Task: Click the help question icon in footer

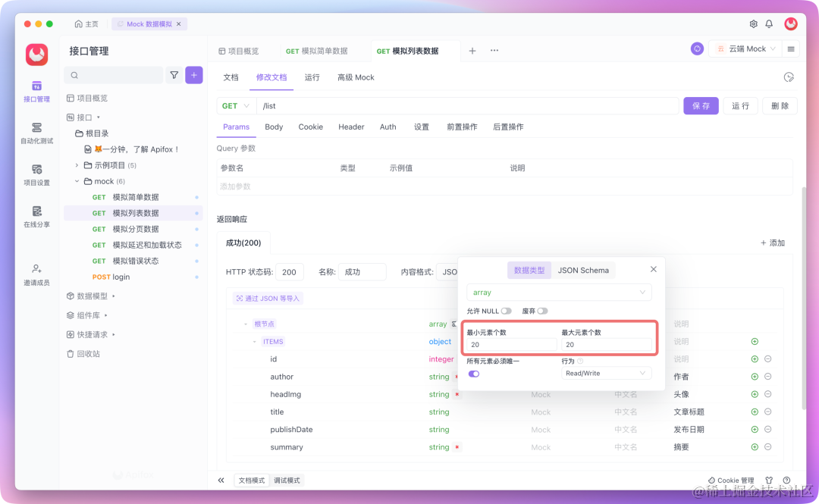Action: [786, 480]
